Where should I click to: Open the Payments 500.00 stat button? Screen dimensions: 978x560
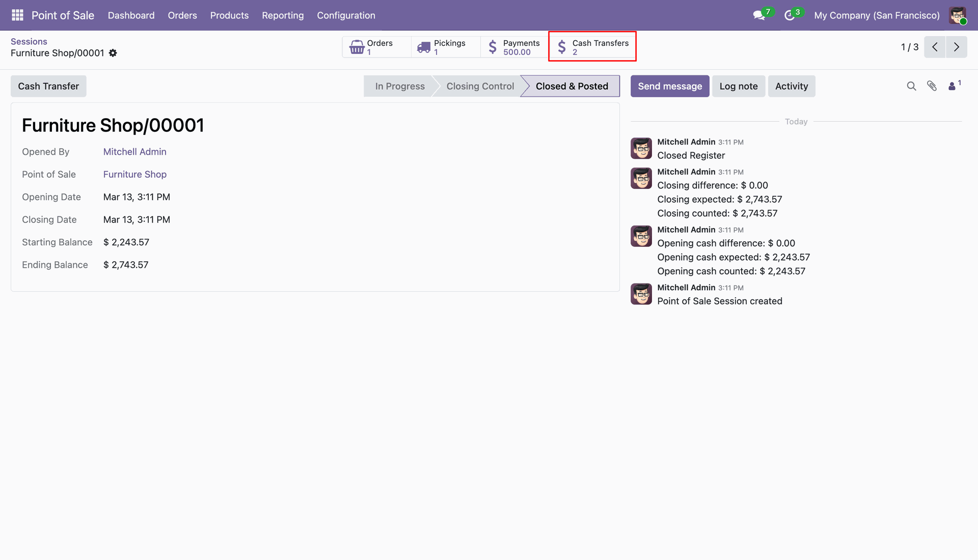(x=514, y=47)
